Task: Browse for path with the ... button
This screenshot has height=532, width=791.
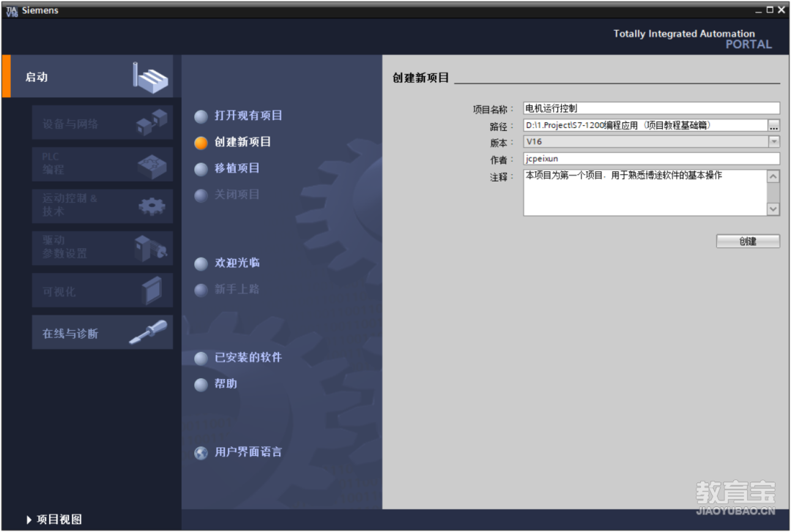Action: 773,126
